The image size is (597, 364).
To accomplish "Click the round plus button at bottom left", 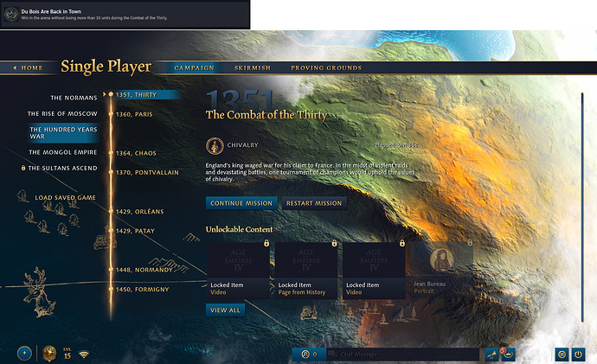I will [x=24, y=353].
